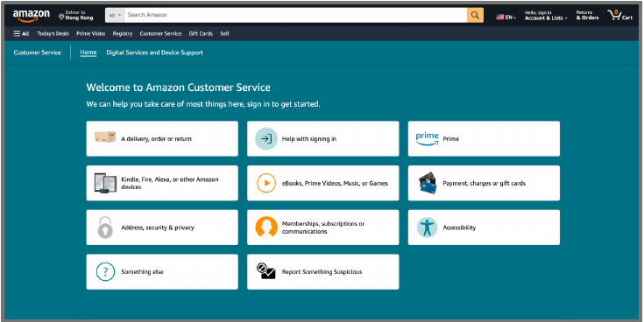Click the sign-in arrow icon
Viewport: 644px width, 322px height.
[266, 138]
